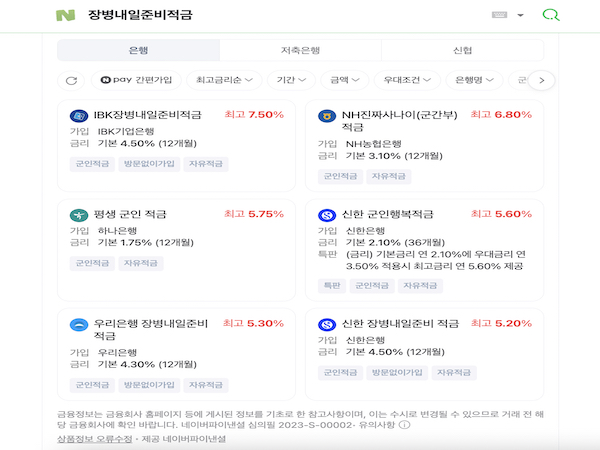The image size is (600, 450).
Task: Open the 은행명 filter dropdown
Action: click(474, 80)
